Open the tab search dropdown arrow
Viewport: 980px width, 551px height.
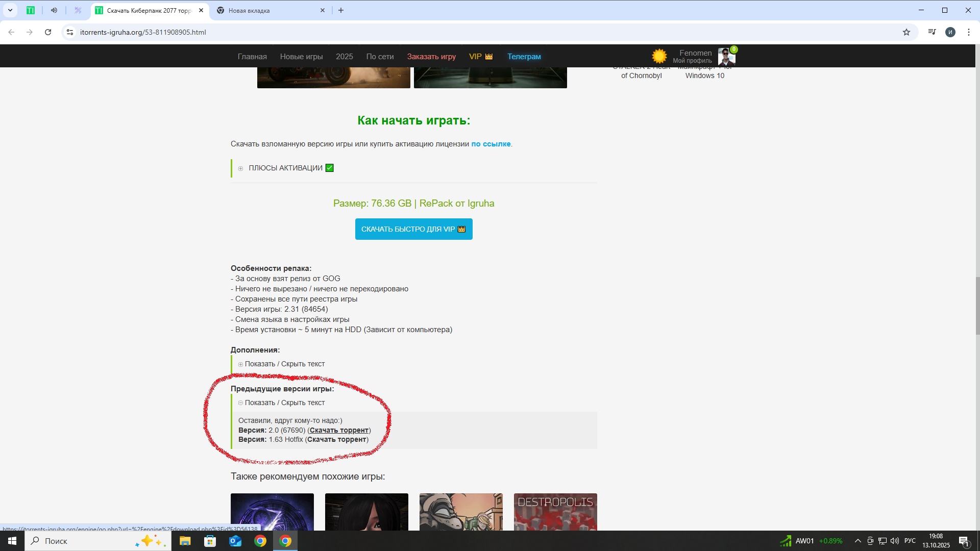coord(10,10)
